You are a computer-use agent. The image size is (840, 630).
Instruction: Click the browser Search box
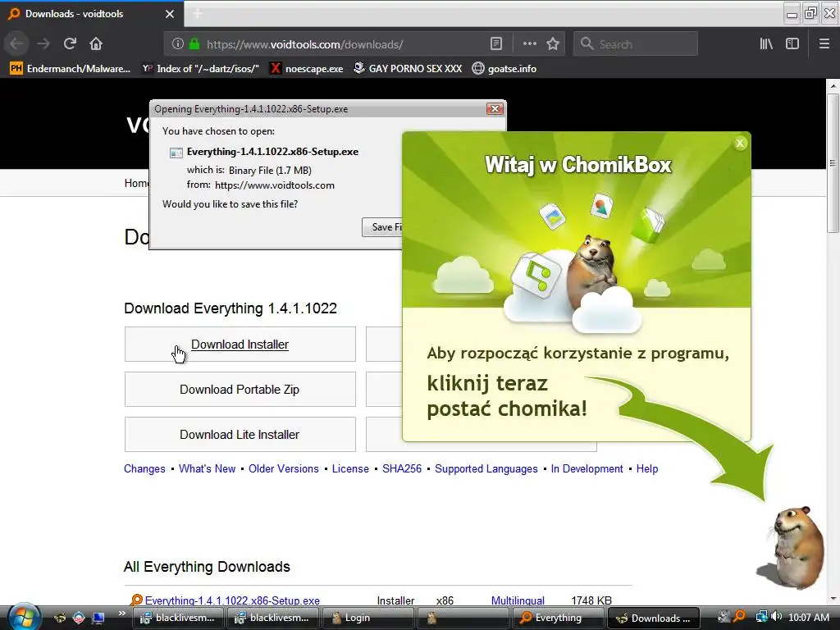coord(636,44)
